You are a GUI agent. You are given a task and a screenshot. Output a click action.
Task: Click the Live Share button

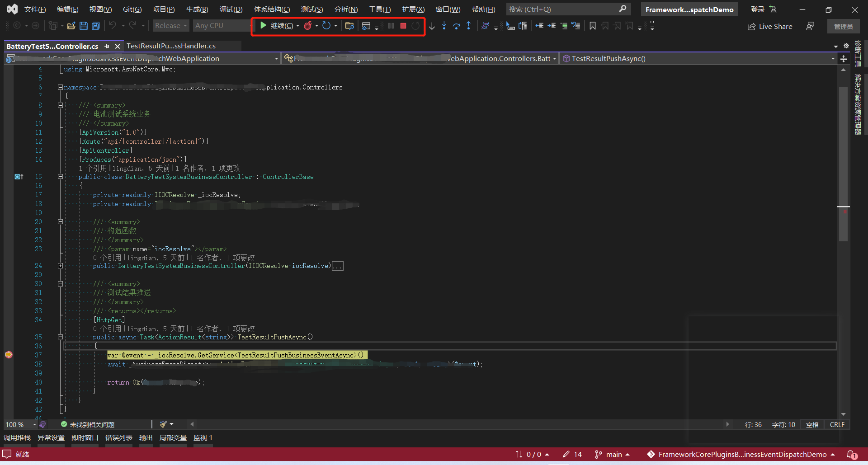pos(770,26)
